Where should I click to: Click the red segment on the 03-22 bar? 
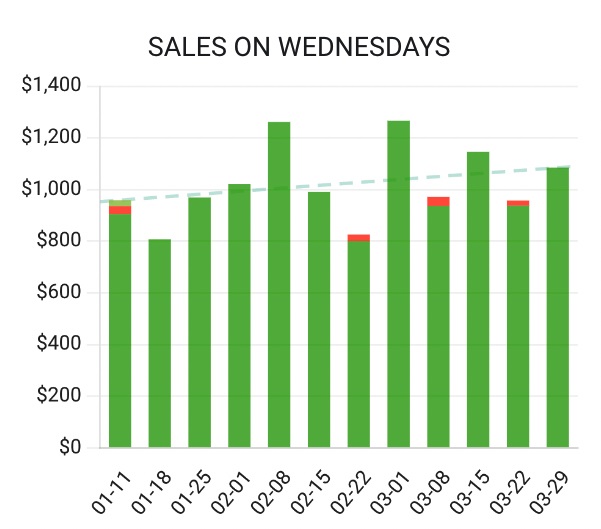pyautogui.click(x=517, y=203)
